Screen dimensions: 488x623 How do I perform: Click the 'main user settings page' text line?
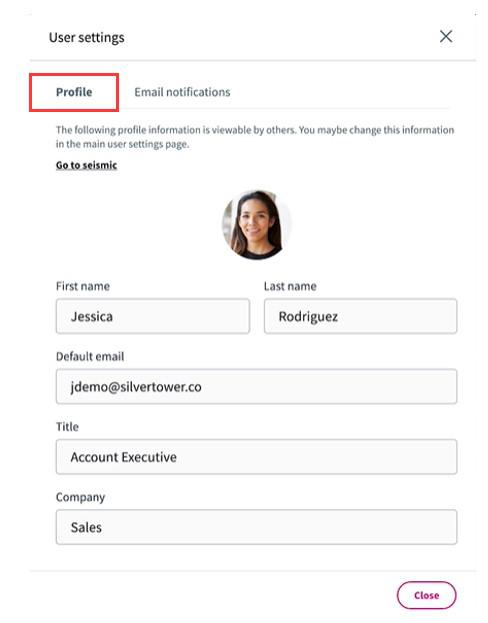(122, 144)
